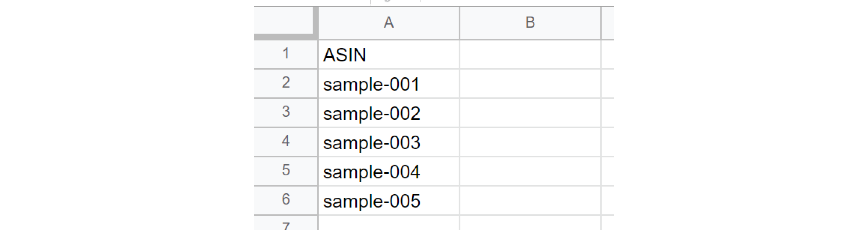The image size is (868, 230).
Task: Click empty cell B6 beside sample-005
Action: [530, 200]
